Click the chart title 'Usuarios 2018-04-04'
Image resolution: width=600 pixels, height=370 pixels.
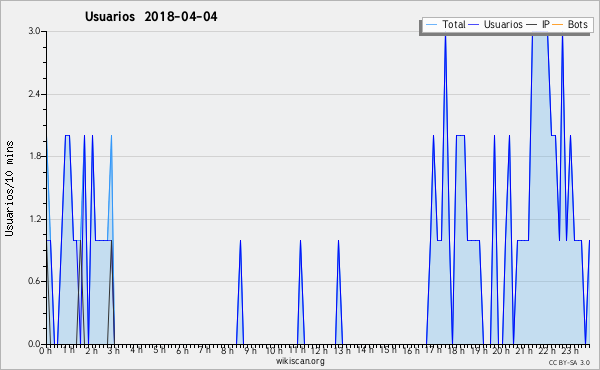[x=151, y=17]
